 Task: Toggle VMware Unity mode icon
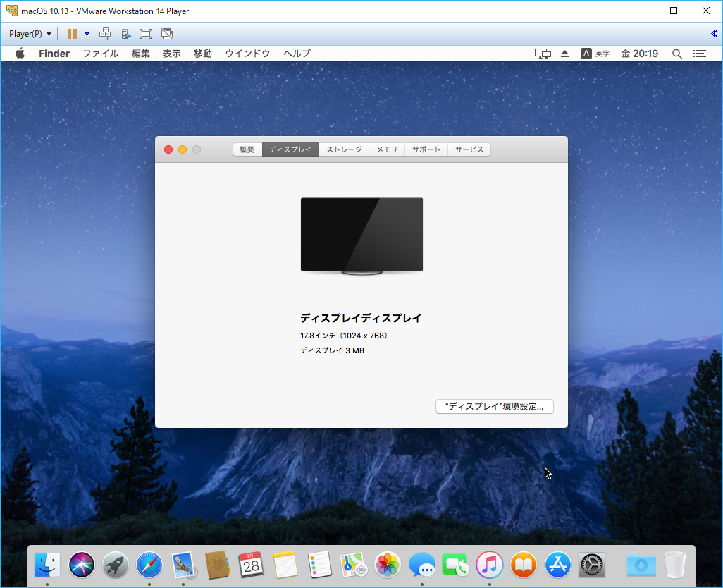point(167,34)
